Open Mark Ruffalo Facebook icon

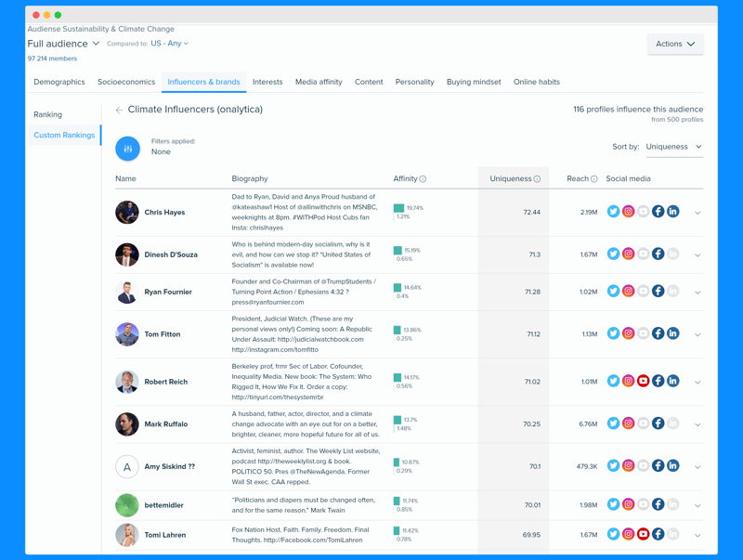click(658, 423)
